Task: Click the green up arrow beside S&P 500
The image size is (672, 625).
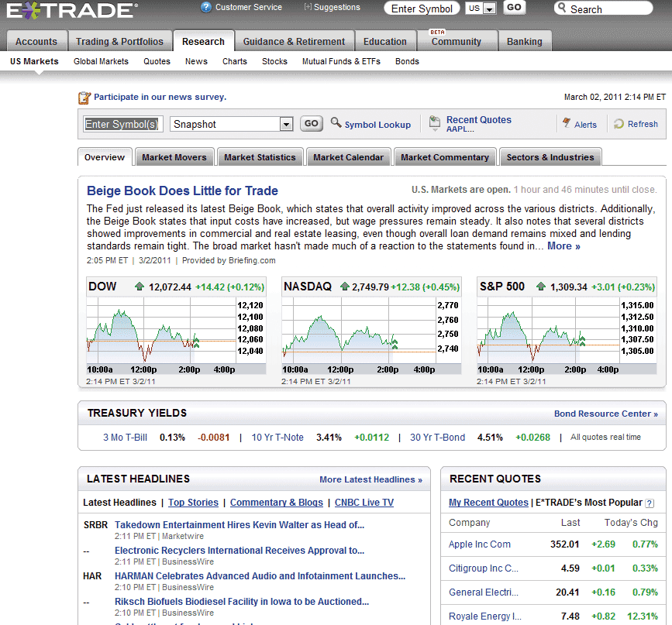Action: click(x=541, y=286)
